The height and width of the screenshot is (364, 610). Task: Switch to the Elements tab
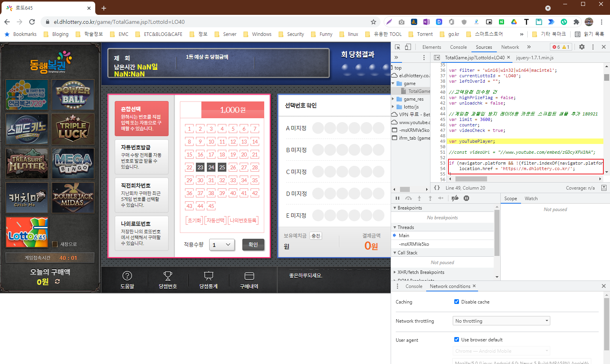[432, 47]
